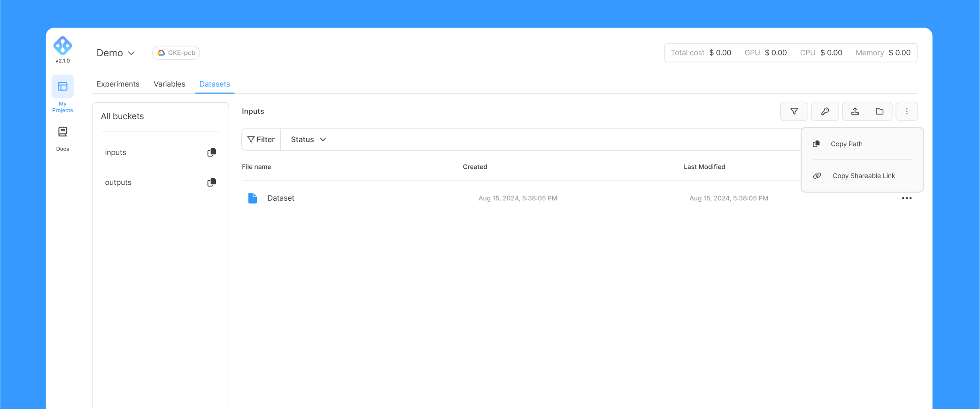The width and height of the screenshot is (980, 409).
Task: Open the Dataset row three-dot menu
Action: (907, 198)
